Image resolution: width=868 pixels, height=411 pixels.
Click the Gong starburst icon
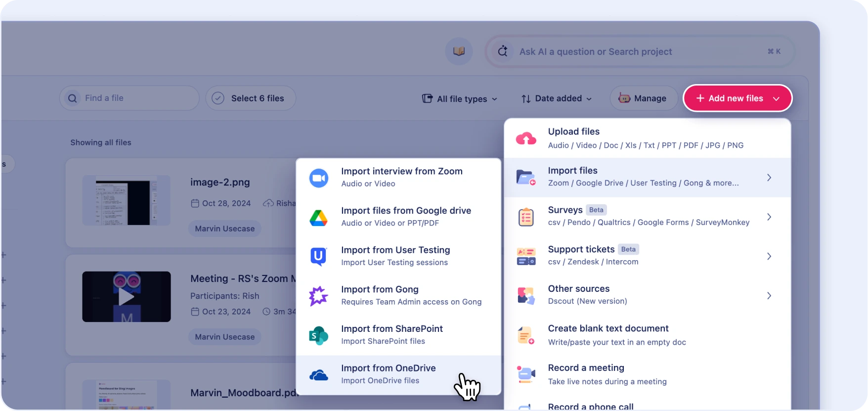(319, 296)
